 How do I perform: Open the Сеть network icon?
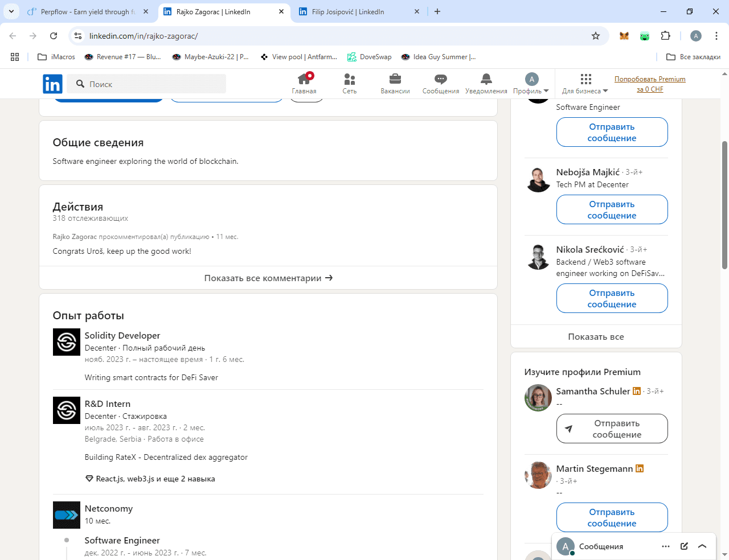[x=350, y=84]
